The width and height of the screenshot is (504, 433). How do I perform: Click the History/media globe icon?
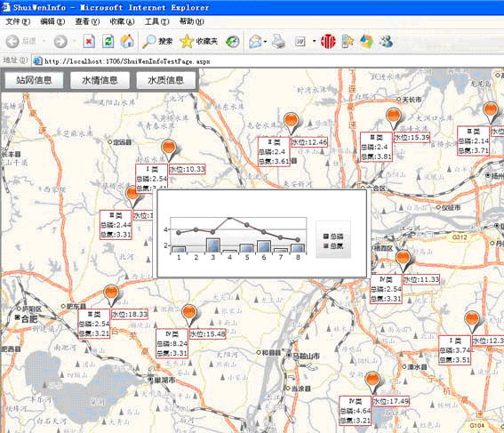pos(232,42)
